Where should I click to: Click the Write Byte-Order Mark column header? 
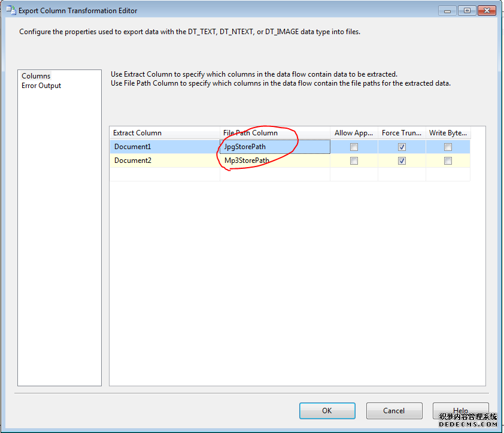[447, 133]
